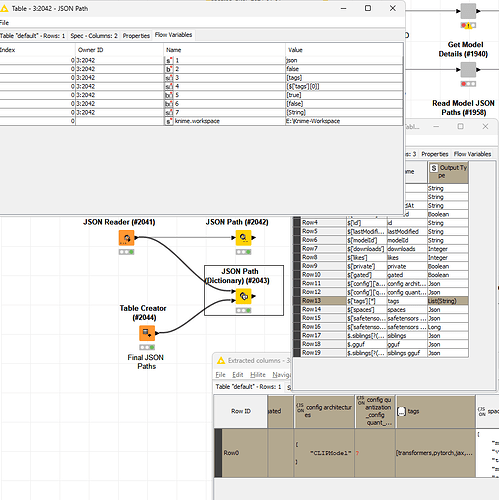Open File menu of JSON Path table

[x=4, y=23]
